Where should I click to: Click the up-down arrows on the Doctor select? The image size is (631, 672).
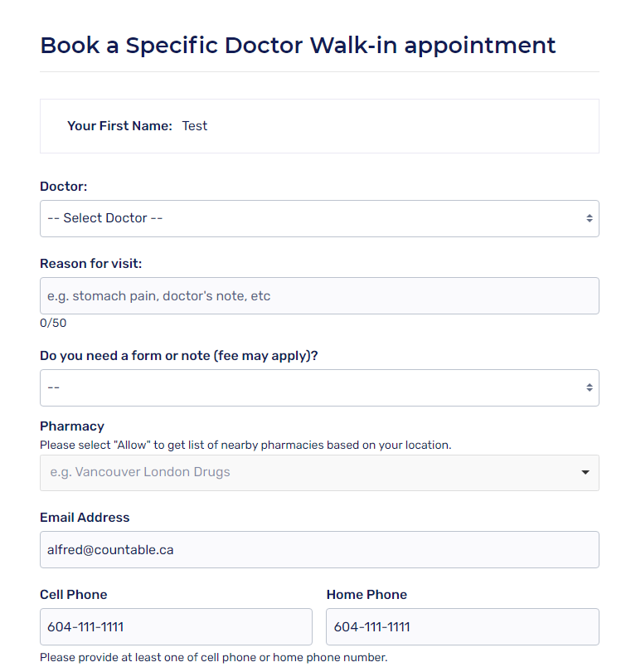click(x=589, y=218)
